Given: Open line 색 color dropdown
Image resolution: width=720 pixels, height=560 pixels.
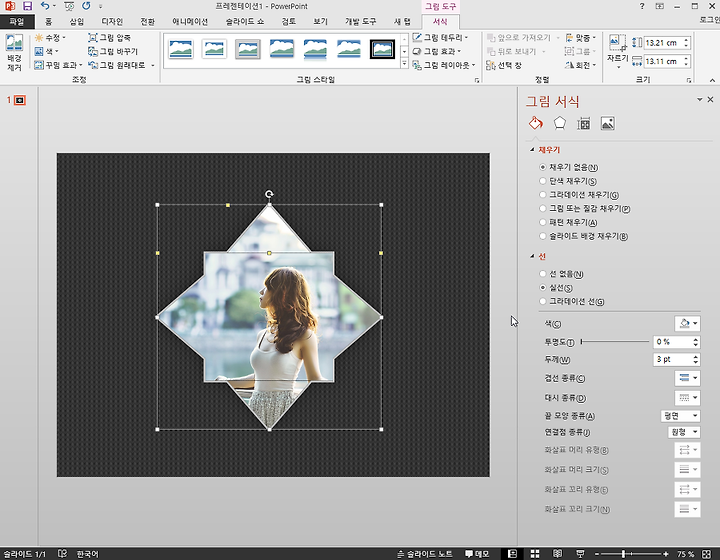Looking at the screenshot, I should pos(687,323).
